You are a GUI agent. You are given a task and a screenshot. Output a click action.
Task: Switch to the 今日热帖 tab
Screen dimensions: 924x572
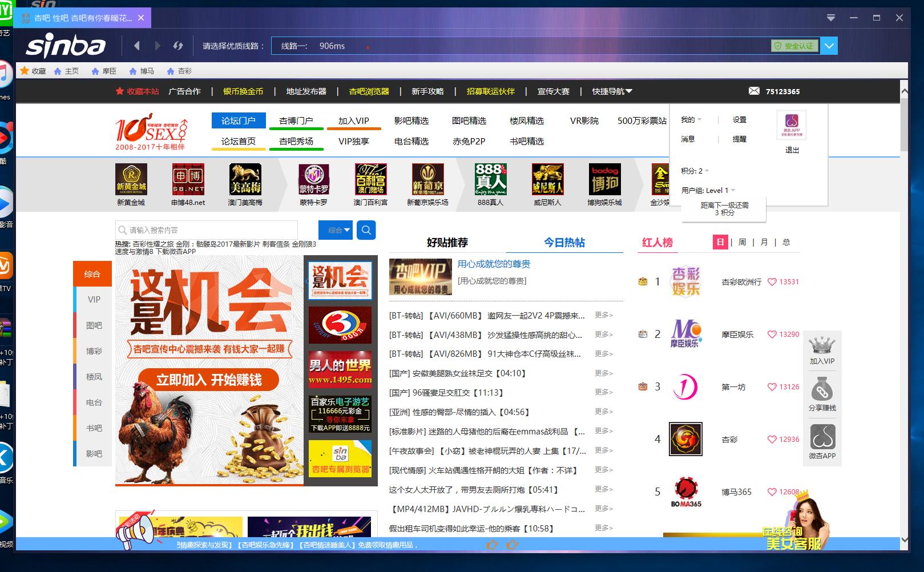coord(564,243)
